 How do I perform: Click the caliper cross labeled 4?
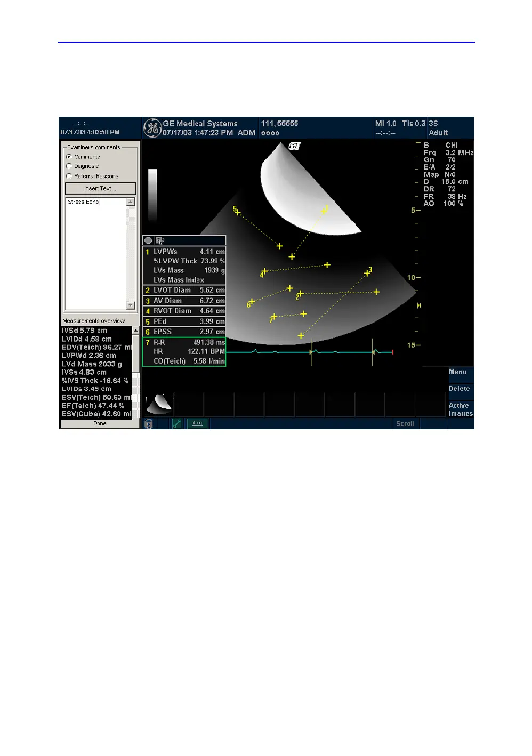[x=264, y=271]
